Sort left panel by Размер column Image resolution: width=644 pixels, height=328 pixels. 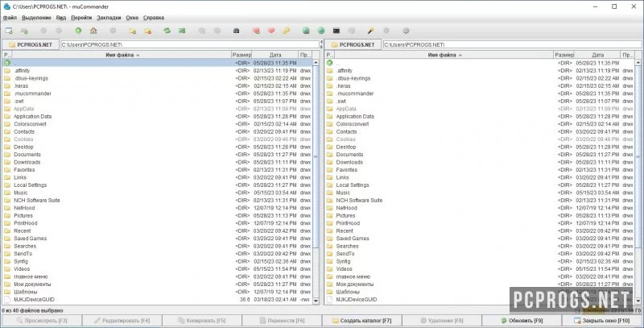click(242, 55)
